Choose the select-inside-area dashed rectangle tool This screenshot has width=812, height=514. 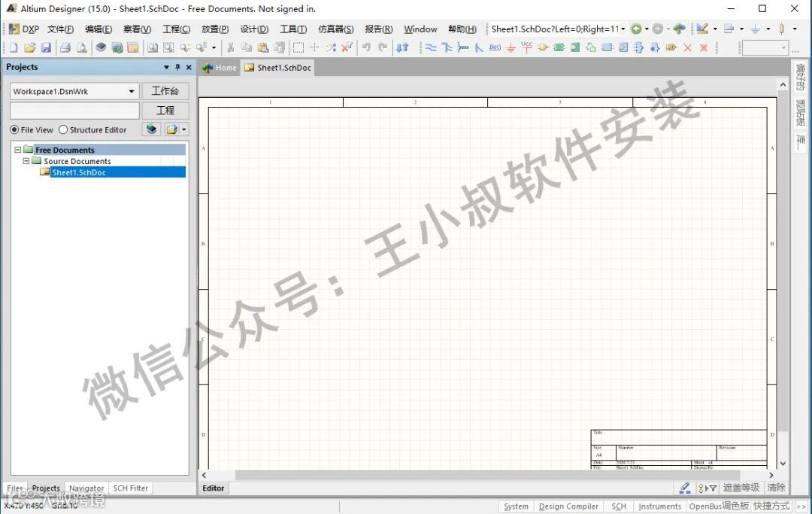pos(298,47)
